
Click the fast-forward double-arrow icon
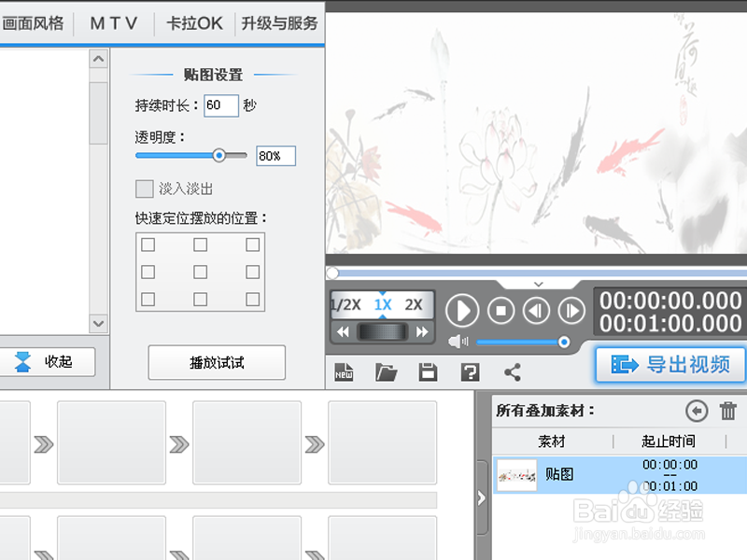click(x=422, y=332)
